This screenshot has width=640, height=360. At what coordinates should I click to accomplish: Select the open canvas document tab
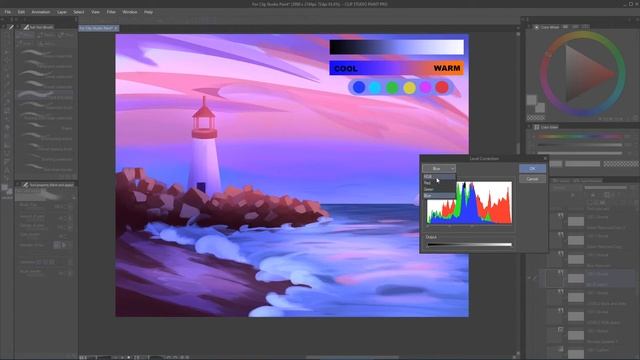click(98, 28)
